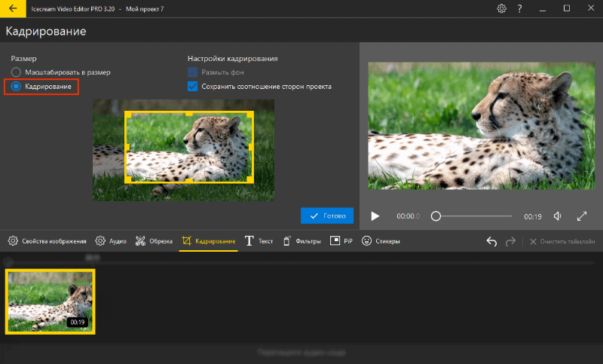603x364 pixels.
Task: Select the 'Масштабировать в размер' radio option
Action: pyautogui.click(x=16, y=72)
